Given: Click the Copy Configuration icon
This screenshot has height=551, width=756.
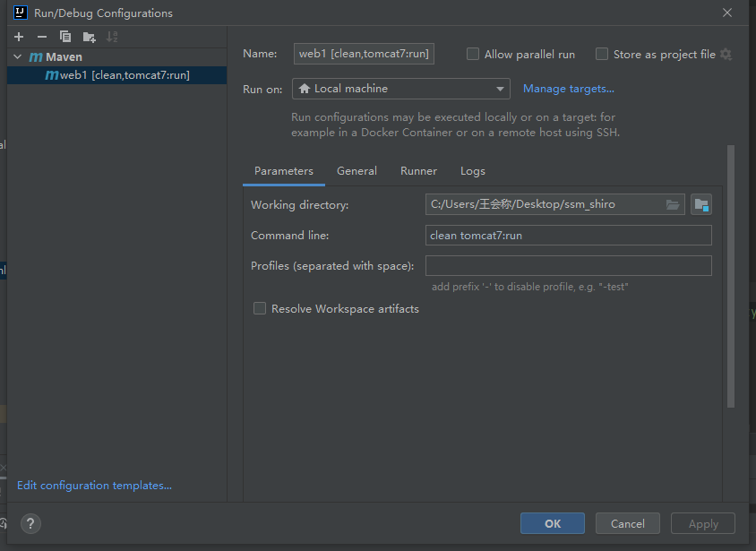Looking at the screenshot, I should 65,37.
